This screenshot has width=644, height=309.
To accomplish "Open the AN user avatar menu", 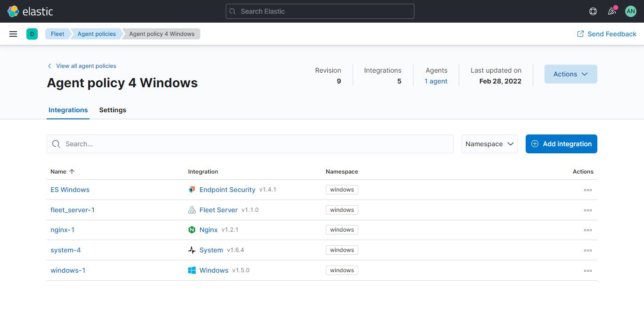I will pos(631,11).
